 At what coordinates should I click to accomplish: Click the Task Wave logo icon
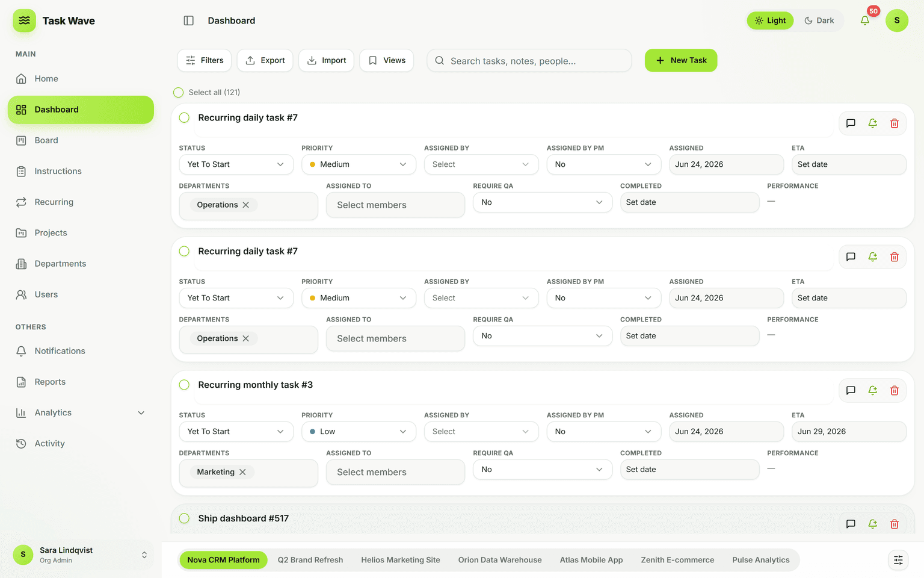pos(24,20)
